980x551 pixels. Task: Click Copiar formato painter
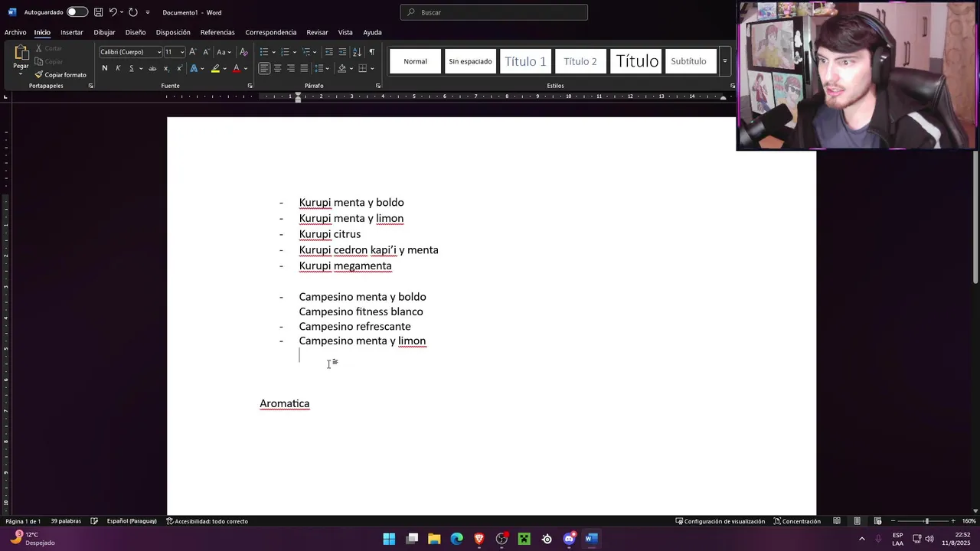pos(60,75)
